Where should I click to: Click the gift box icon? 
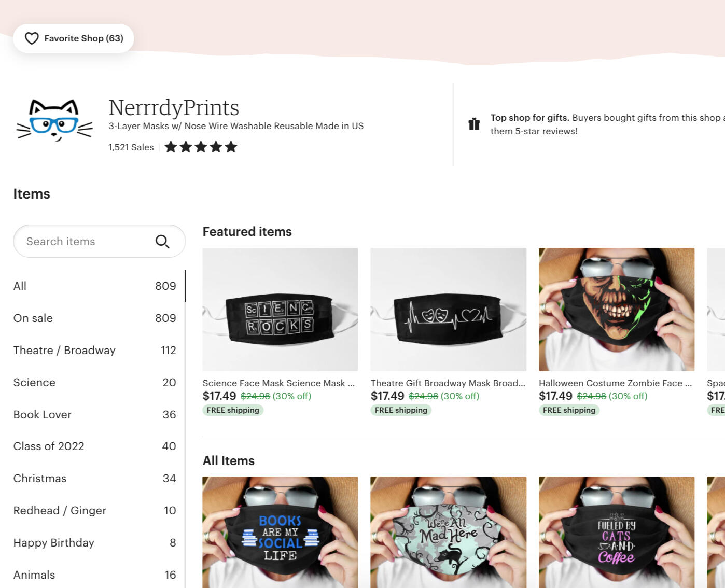tap(474, 124)
